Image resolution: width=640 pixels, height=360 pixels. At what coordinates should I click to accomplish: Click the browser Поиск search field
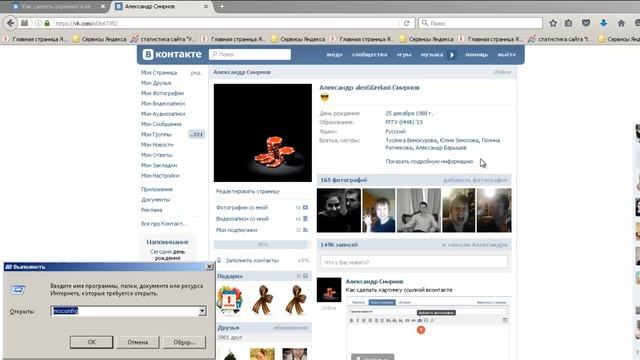[x=480, y=23]
